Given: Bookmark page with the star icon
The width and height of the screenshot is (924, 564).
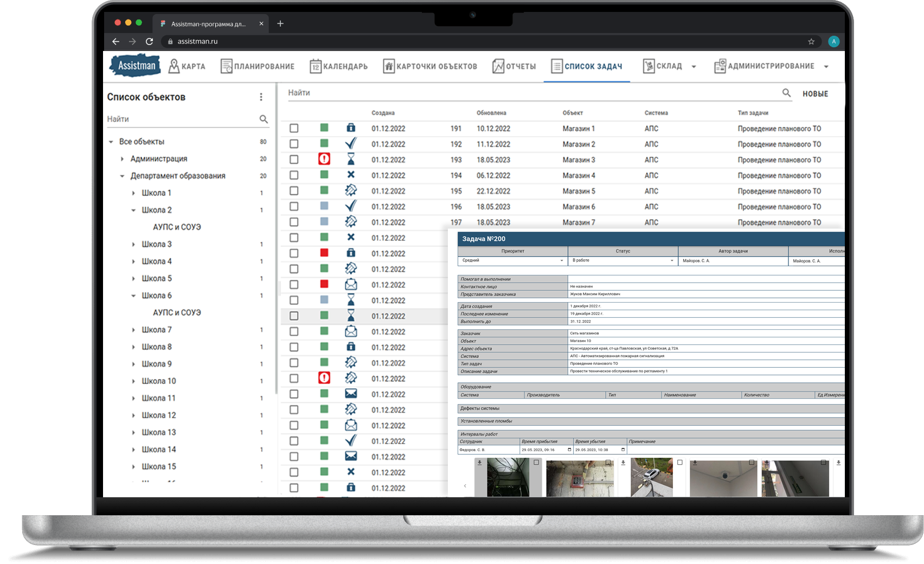Looking at the screenshot, I should (x=811, y=41).
